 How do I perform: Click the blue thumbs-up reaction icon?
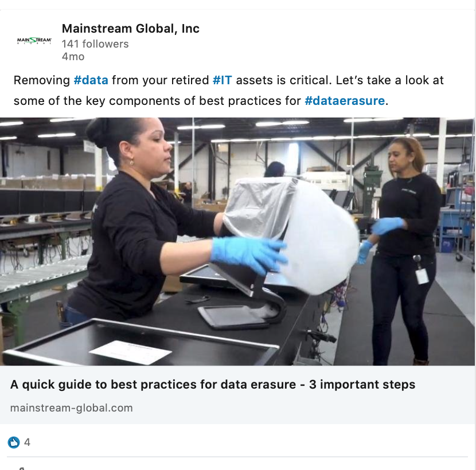coord(13,442)
